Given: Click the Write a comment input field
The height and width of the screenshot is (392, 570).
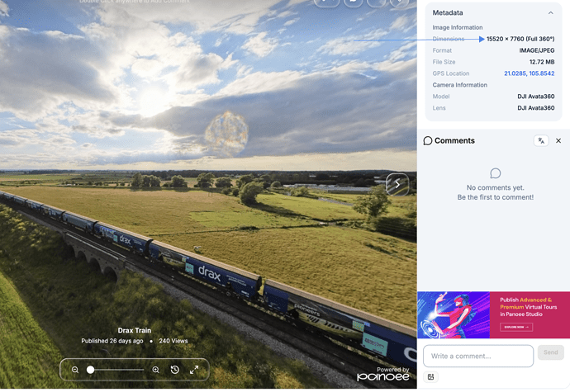Looking at the screenshot, I should click(x=478, y=356).
